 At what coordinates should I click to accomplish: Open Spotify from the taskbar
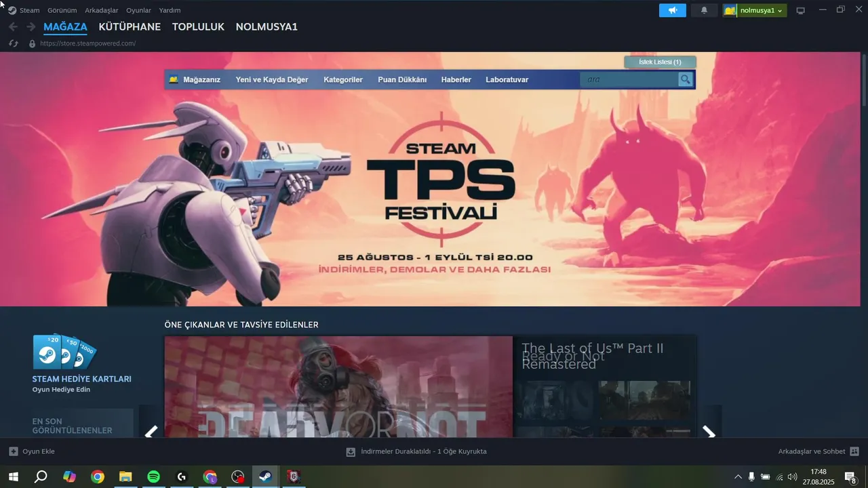coord(153,477)
